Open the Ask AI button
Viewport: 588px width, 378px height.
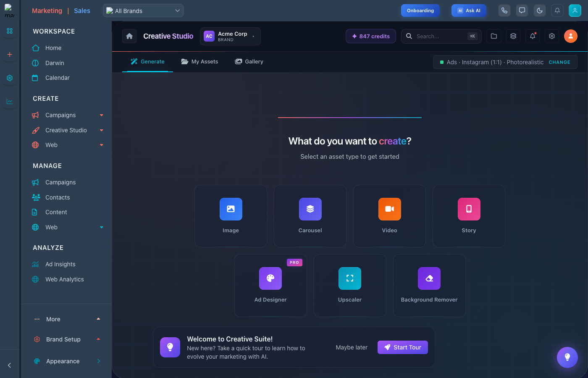coord(469,10)
